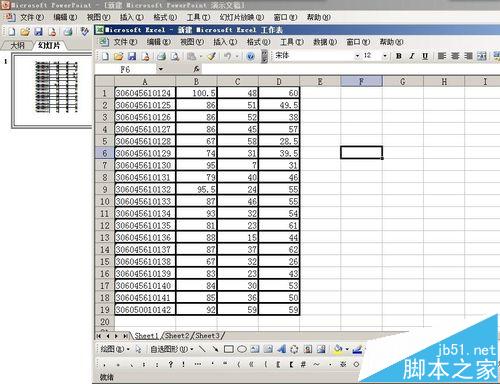500x384 pixels.
Task: Click cell A1 containing 30604561​0124
Action: coord(145,93)
